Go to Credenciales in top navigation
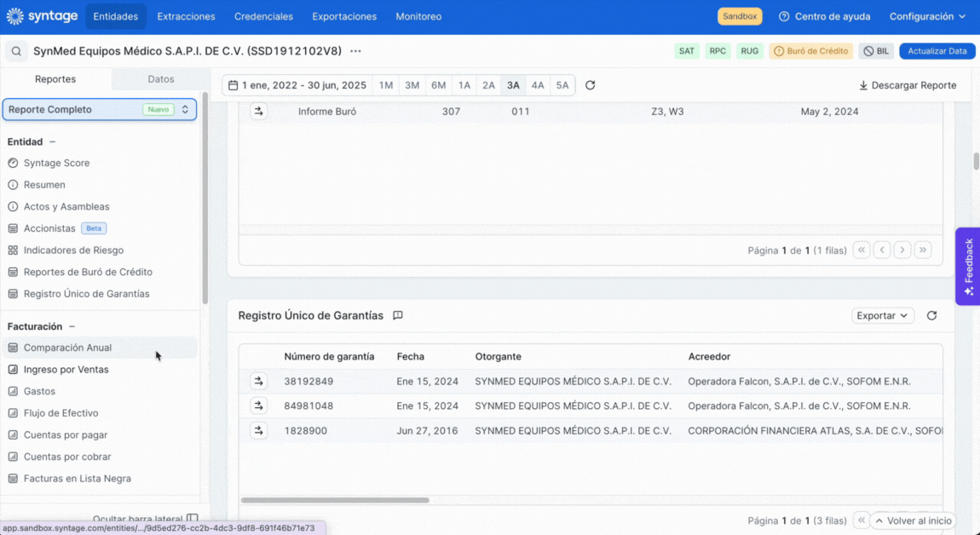 tap(264, 17)
